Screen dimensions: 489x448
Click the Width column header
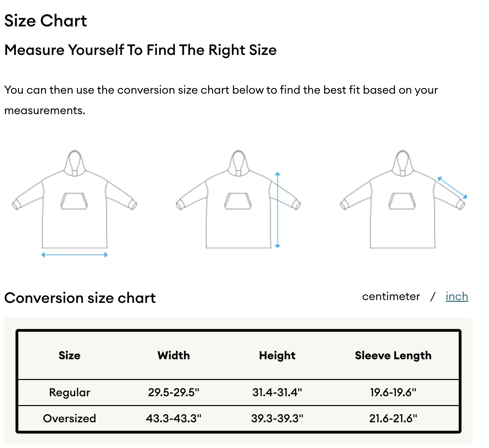[174, 355]
